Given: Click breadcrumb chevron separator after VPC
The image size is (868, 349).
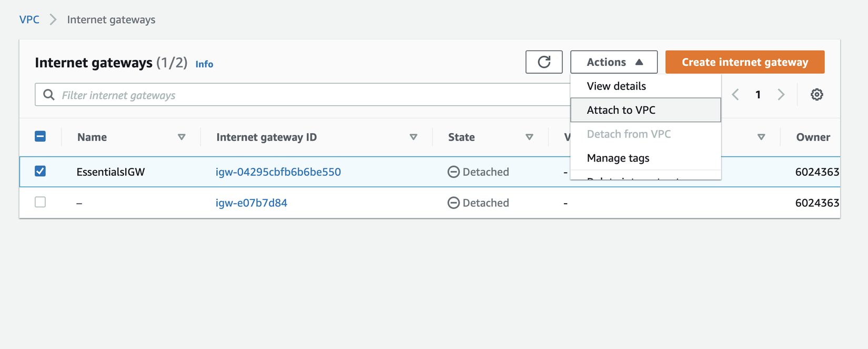Looking at the screenshot, I should pyautogui.click(x=53, y=20).
